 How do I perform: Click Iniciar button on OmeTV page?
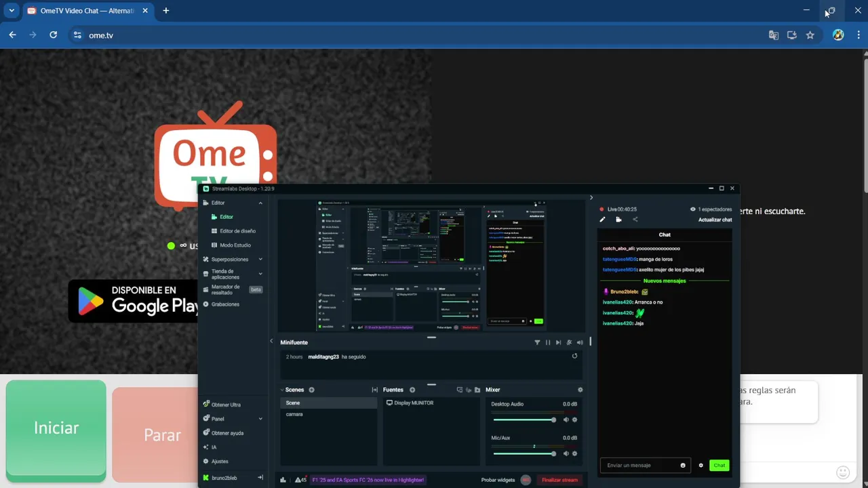(56, 428)
